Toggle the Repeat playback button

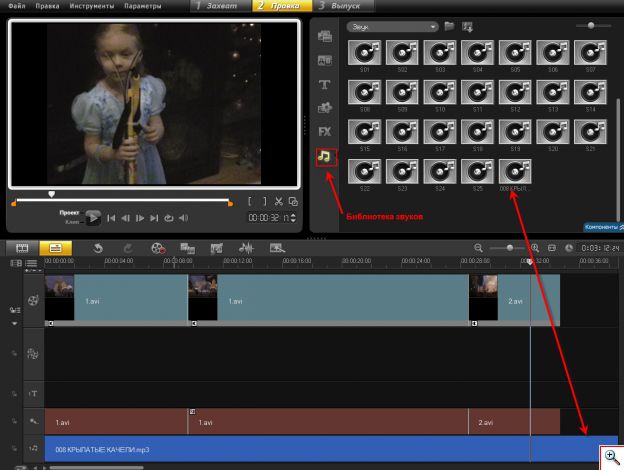[169, 218]
